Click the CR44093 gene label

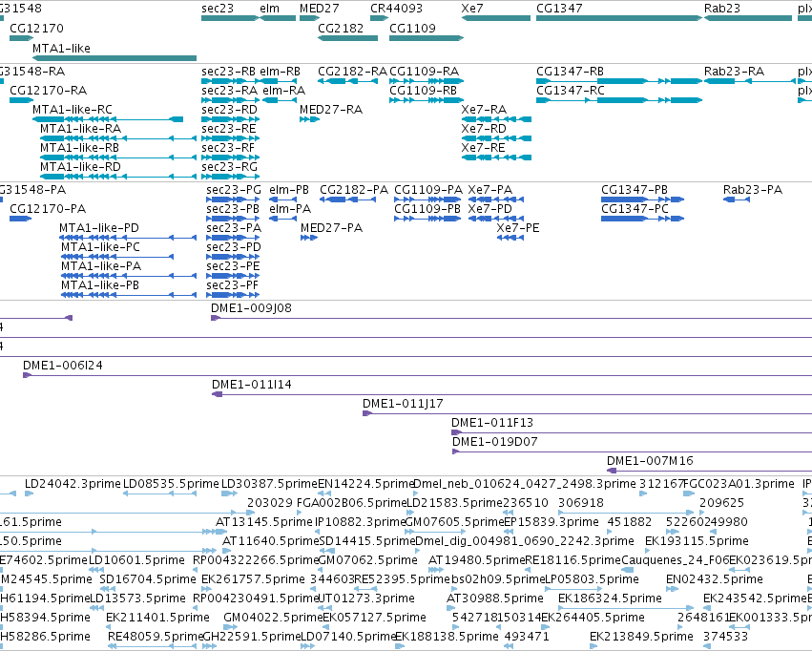(x=396, y=9)
